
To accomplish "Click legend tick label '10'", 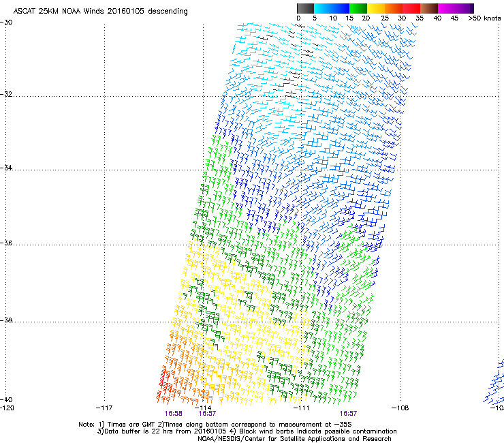I will tap(333, 18).
